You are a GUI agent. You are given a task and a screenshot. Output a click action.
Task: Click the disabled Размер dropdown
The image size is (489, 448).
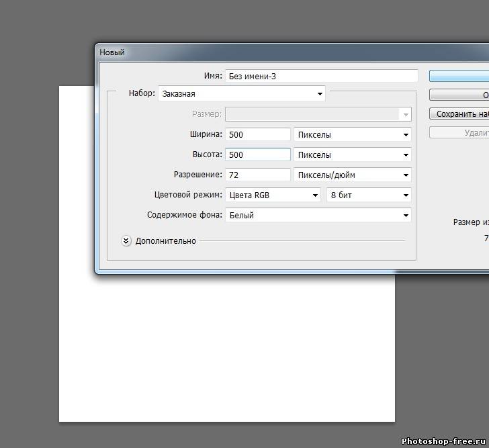point(318,115)
